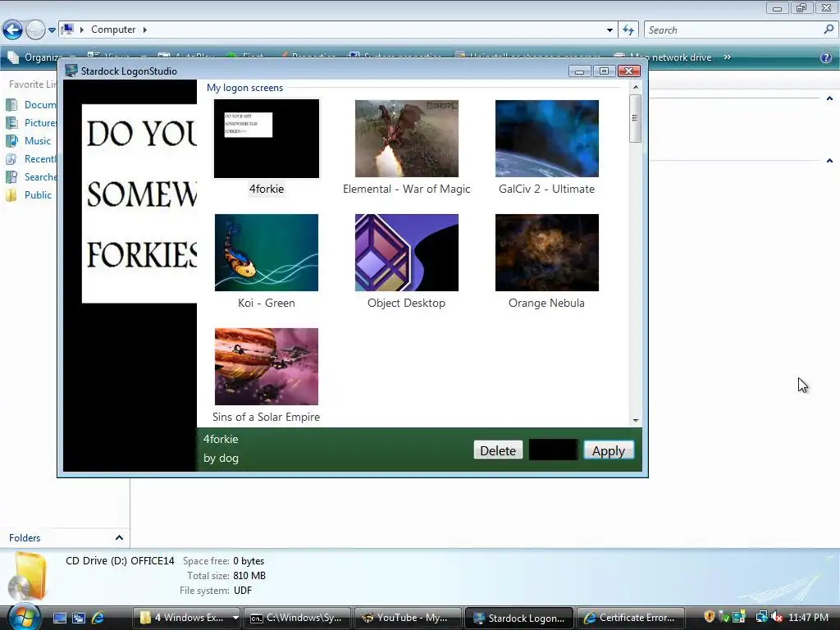
Task: Click the Refresh button beside address bar
Action: 628,30
